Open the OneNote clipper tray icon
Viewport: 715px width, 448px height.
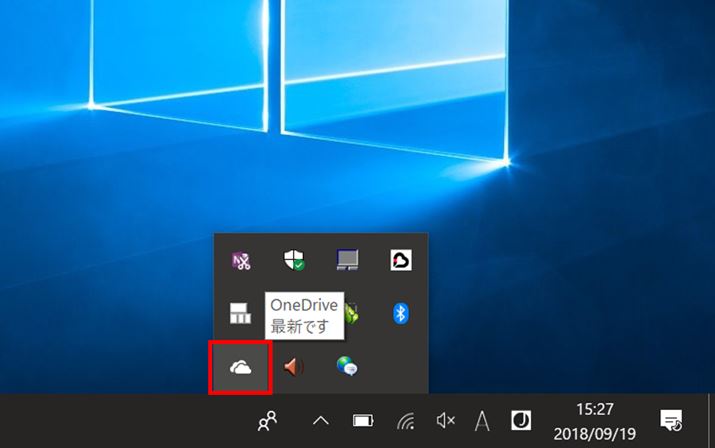tap(240, 262)
